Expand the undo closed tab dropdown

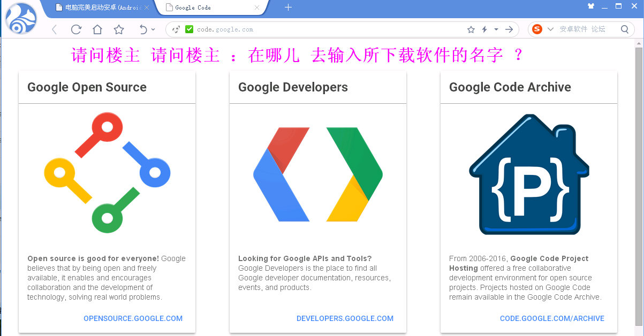pyautogui.click(x=153, y=29)
